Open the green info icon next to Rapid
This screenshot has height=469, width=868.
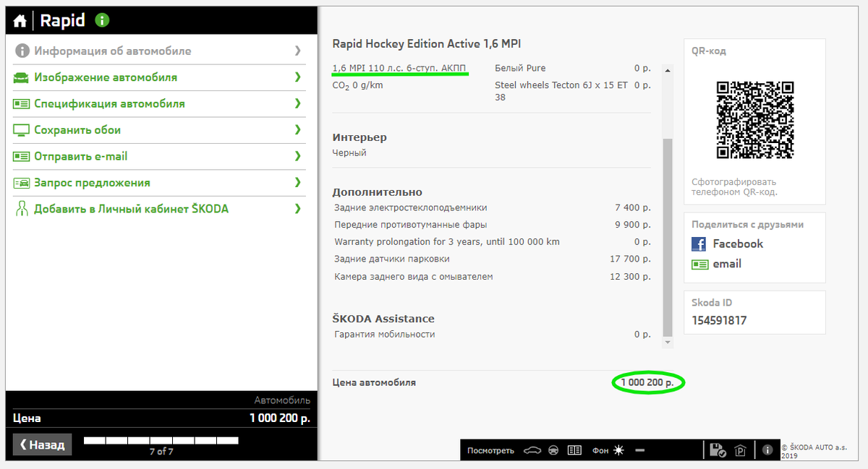pos(102,20)
